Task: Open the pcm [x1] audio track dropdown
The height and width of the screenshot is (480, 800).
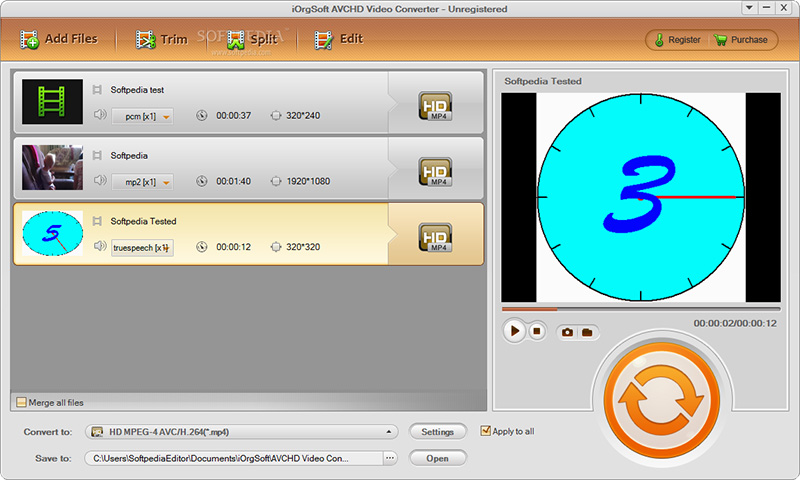Action: 142,116
